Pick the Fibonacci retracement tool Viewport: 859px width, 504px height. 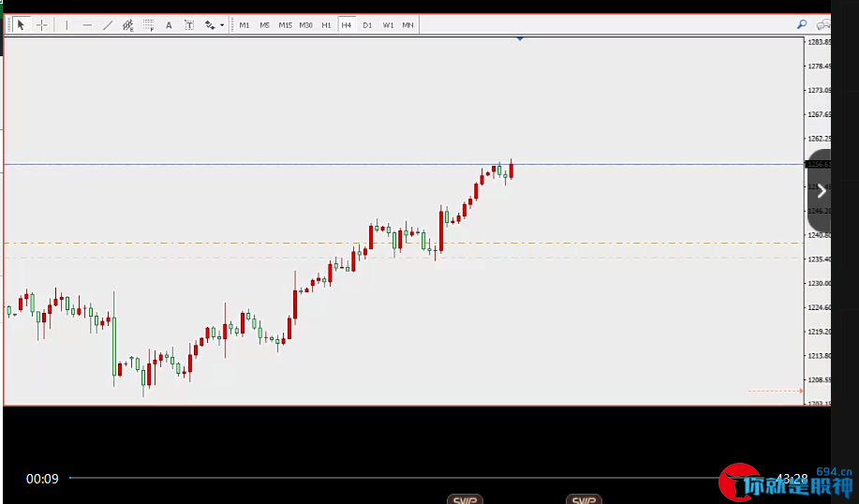click(148, 24)
